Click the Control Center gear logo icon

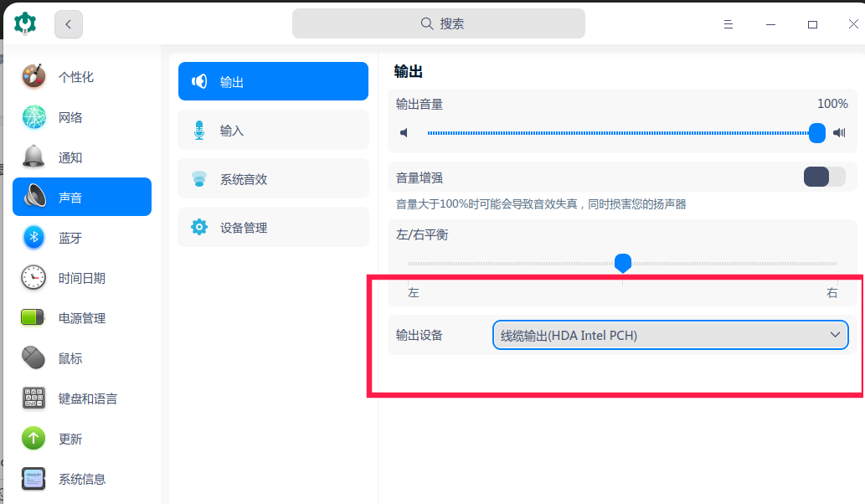pyautogui.click(x=25, y=23)
